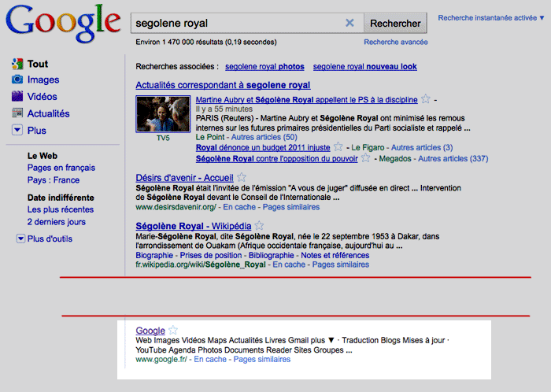The height and width of the screenshot is (392, 551).
Task: Star the Royal dénonce un budget article
Action: point(338,146)
